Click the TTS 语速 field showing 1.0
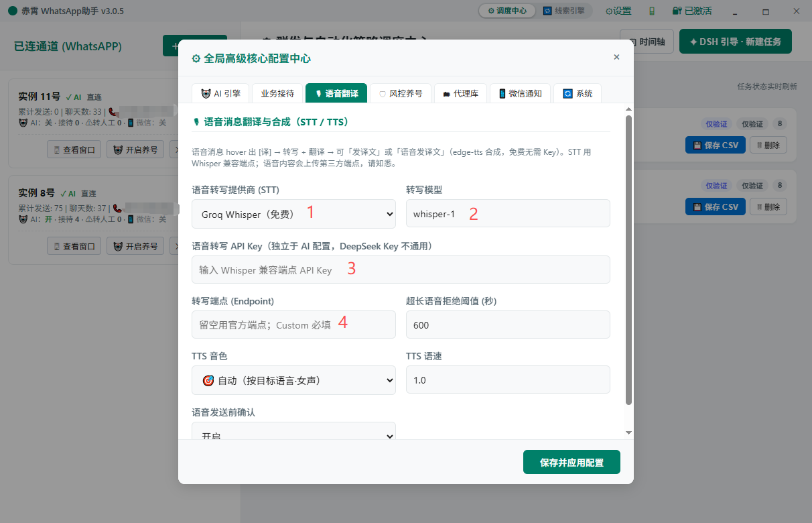The height and width of the screenshot is (523, 812). 508,380
